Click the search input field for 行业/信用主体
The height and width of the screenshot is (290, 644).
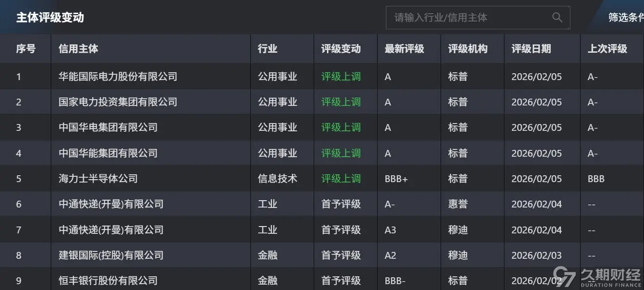click(463, 18)
